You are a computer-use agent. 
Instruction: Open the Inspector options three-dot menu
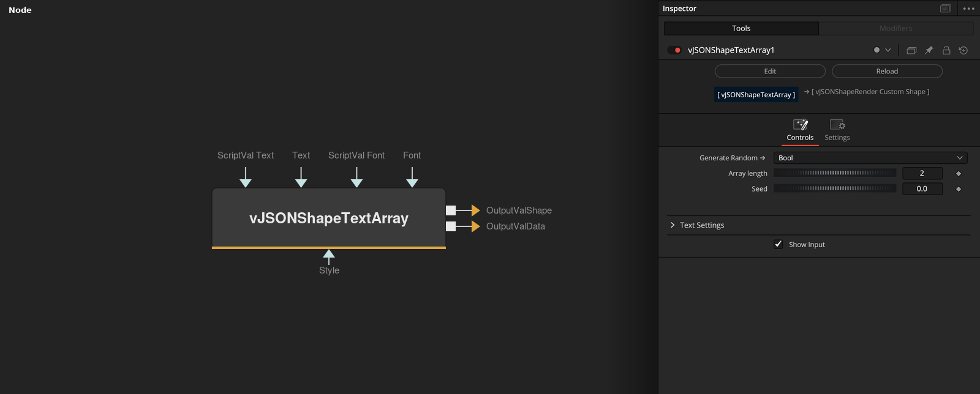[968, 9]
